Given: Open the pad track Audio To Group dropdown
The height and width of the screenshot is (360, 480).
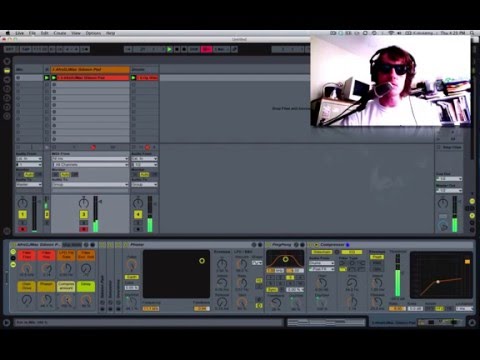Looking at the screenshot, I should pyautogui.click(x=90, y=184).
